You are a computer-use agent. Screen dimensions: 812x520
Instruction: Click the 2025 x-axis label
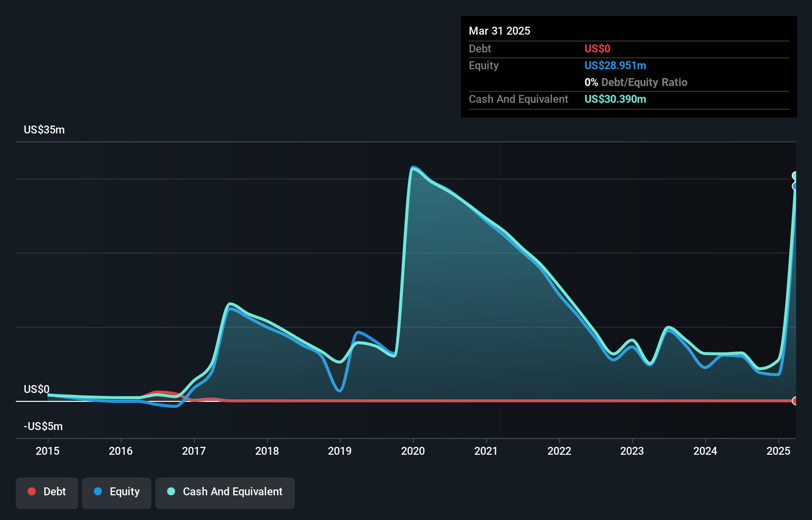click(778, 451)
